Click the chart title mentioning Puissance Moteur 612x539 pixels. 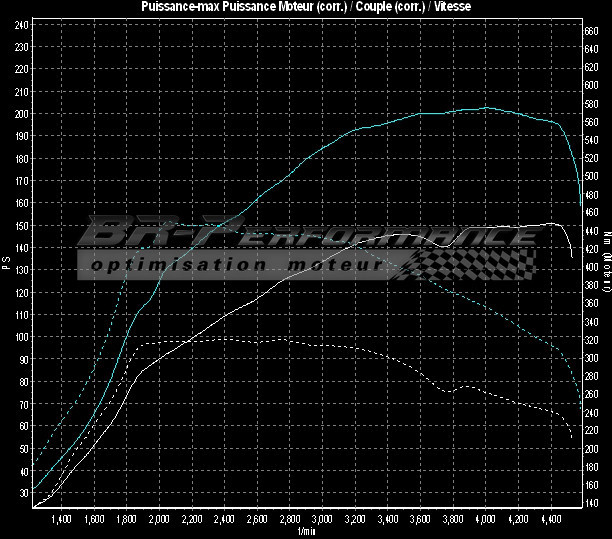coord(306,7)
